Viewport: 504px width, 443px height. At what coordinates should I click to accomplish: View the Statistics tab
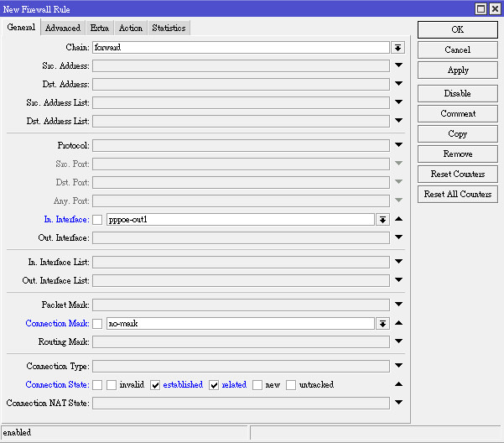pos(169,29)
